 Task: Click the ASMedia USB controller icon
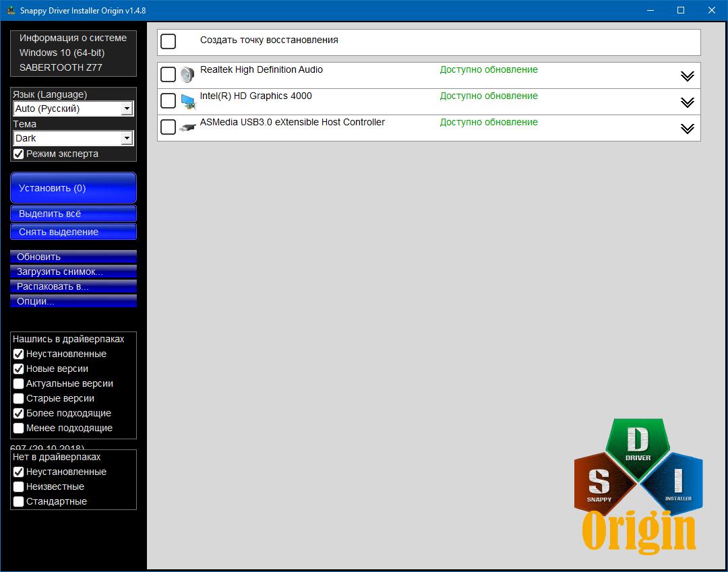187,127
